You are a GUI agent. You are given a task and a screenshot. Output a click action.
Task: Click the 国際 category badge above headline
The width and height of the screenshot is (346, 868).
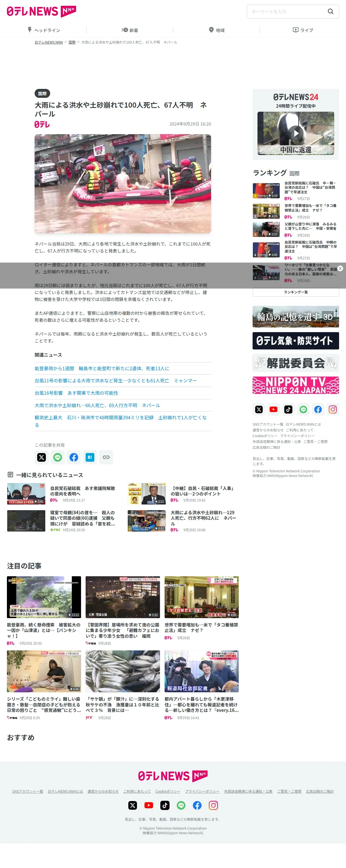click(42, 93)
